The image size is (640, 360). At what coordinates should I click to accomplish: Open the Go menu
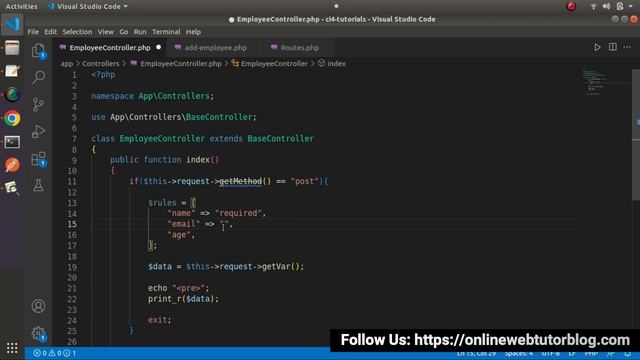tap(124, 32)
